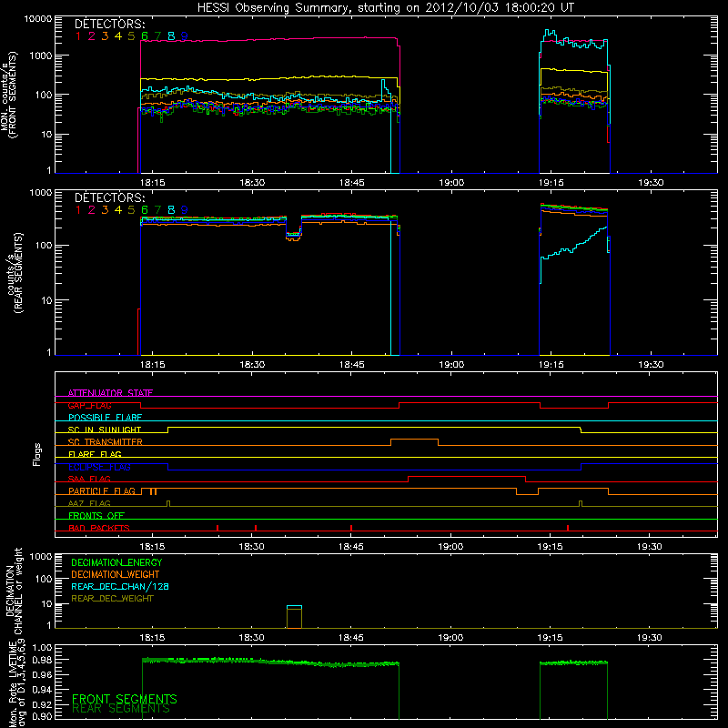Select the DETECTORS: label in the rear segments panel

coord(109,197)
